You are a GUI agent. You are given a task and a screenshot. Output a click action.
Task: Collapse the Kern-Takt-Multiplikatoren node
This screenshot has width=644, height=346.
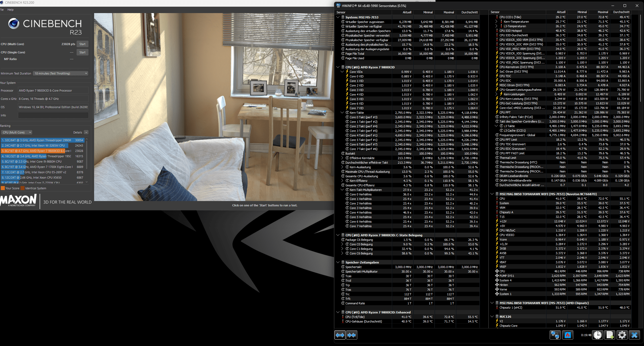342,190
